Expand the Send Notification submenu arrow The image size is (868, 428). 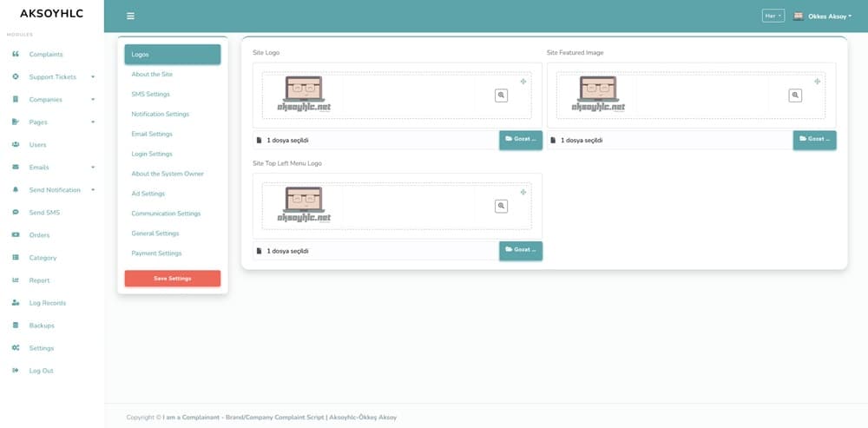[93, 190]
